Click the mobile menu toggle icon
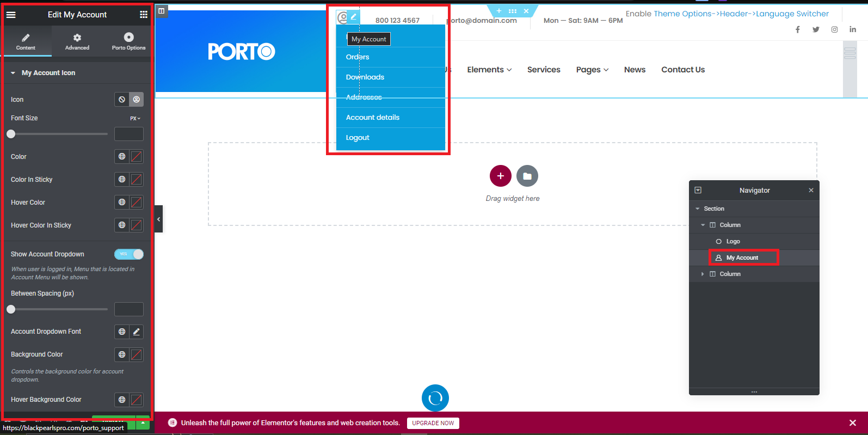 coord(849,53)
